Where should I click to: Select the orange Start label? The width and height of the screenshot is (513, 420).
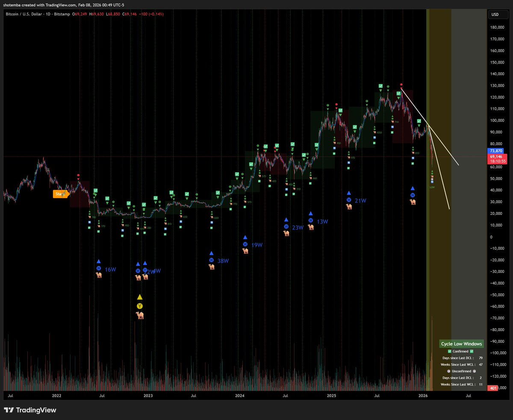point(60,194)
